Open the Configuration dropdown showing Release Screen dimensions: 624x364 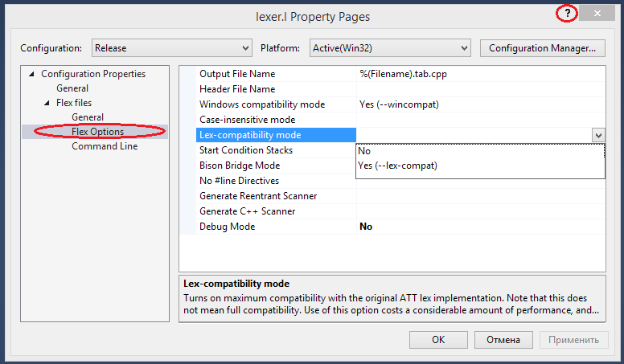[171, 48]
